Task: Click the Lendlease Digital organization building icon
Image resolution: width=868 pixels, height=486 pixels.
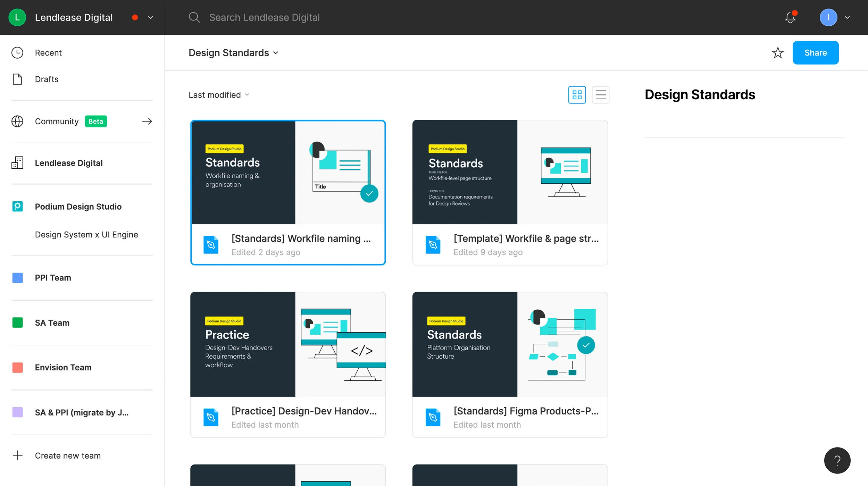Action: tap(17, 163)
